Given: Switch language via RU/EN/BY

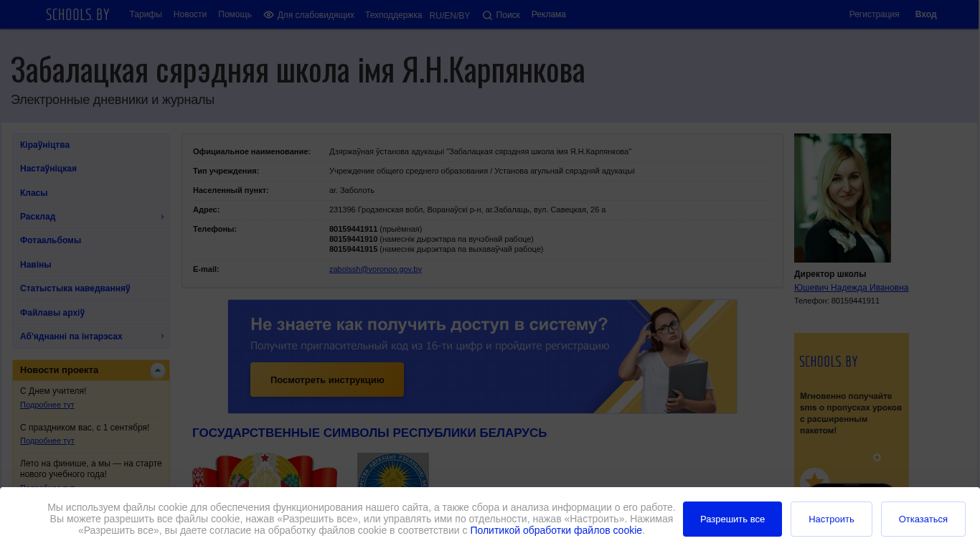Looking at the screenshot, I should [x=450, y=16].
